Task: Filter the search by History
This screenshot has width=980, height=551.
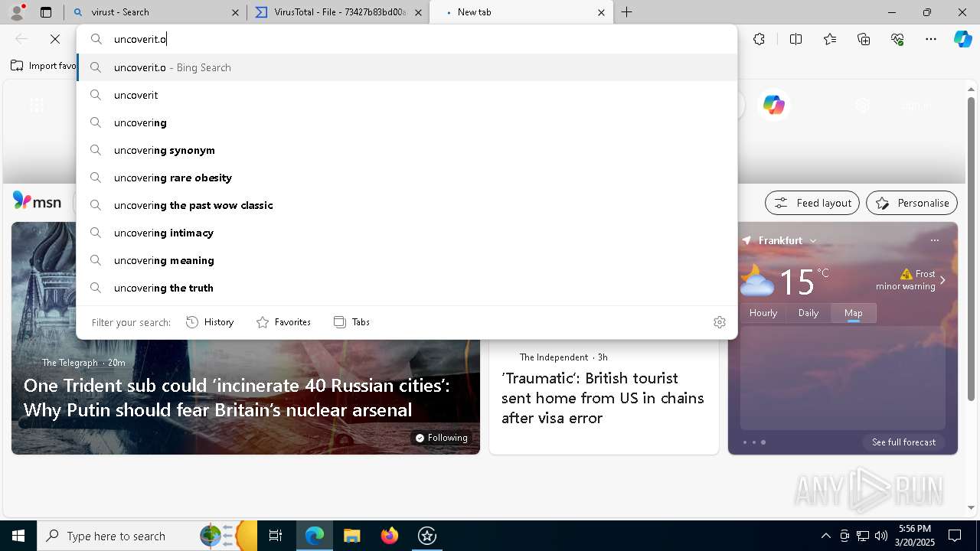Action: point(210,322)
